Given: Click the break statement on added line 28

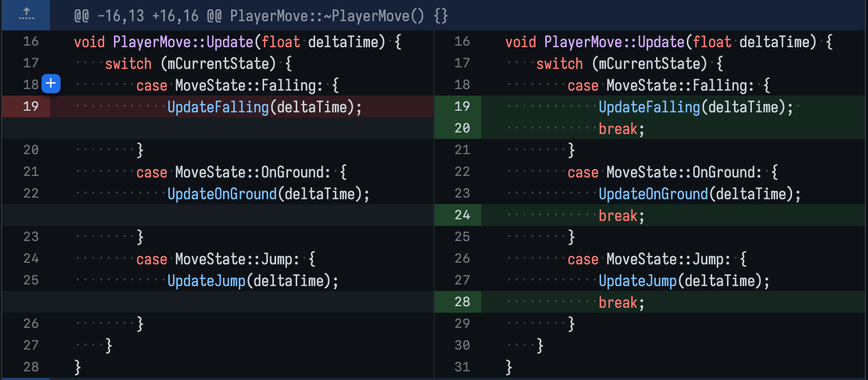Looking at the screenshot, I should click(618, 302).
